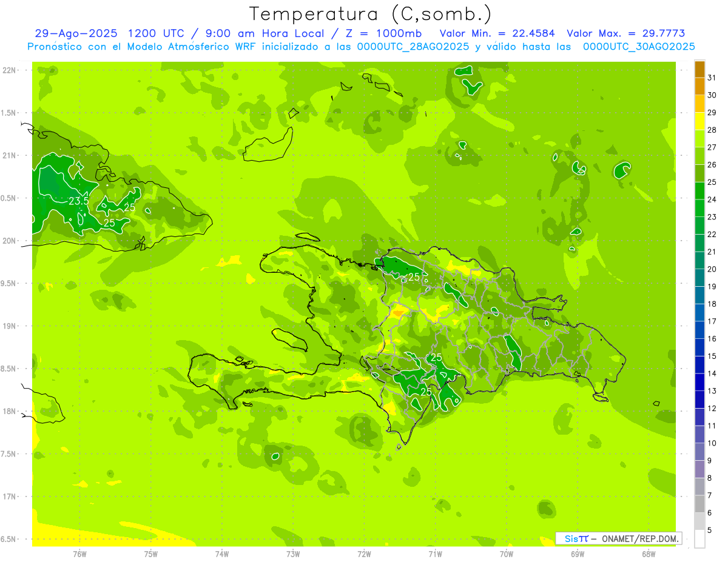The image size is (728, 562).
Task: Select the 23.5 contour label over Cuba
Action: tap(79, 201)
